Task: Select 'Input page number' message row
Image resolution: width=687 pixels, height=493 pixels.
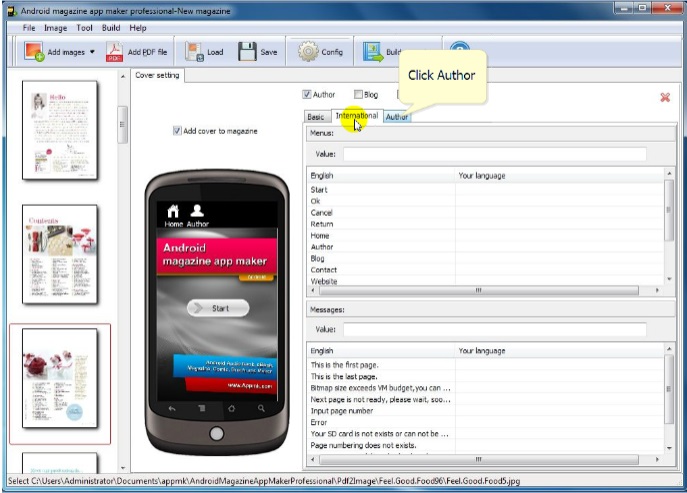Action: (x=485, y=411)
